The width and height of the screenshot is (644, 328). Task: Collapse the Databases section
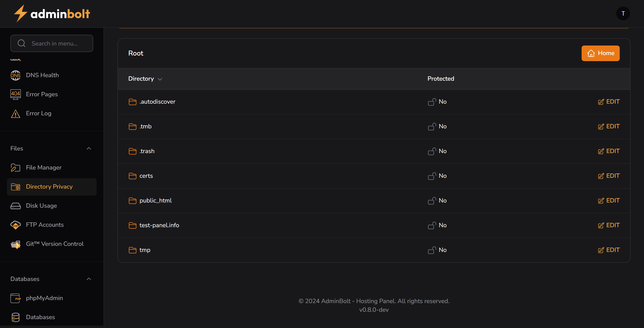click(88, 279)
